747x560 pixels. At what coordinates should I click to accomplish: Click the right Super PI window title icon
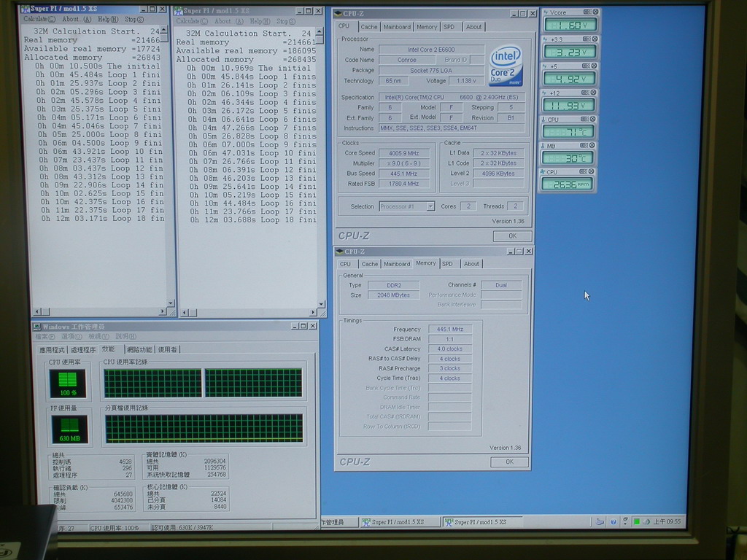(178, 10)
